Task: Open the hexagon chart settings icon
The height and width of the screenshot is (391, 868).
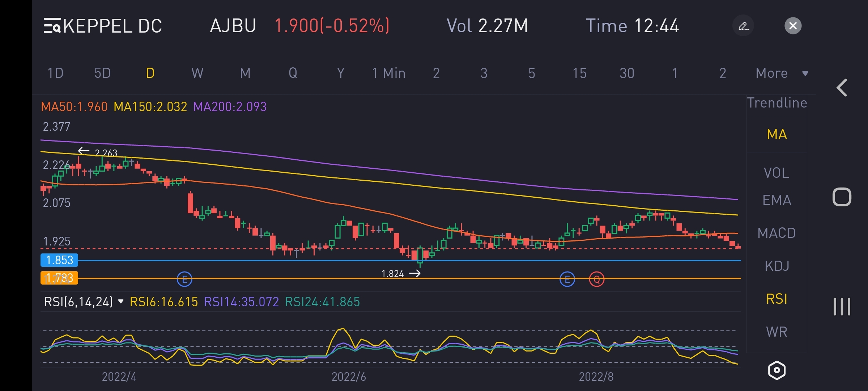Action: (776, 370)
